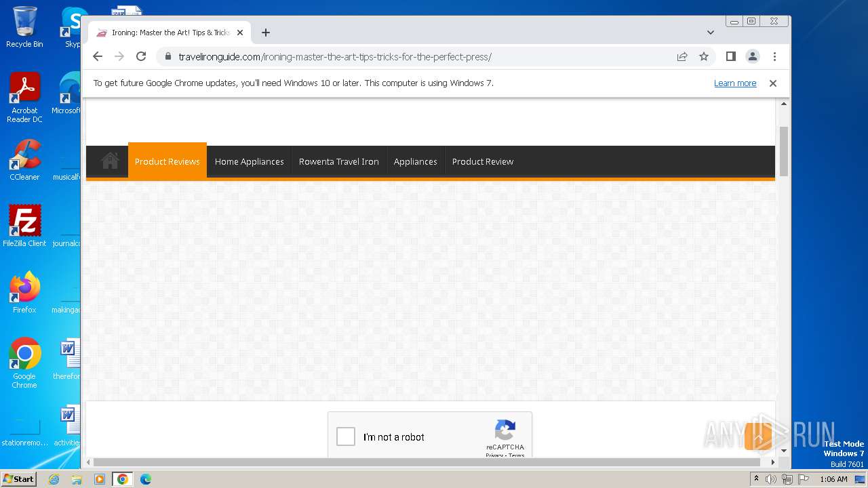Reload the page
The image size is (868, 488).
(x=141, y=57)
